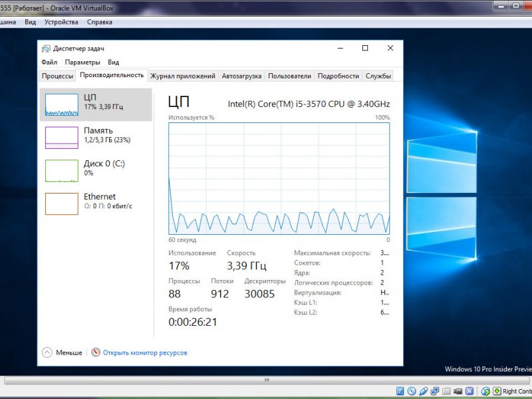Click the 17% usage value under Использование
Viewport: 532px width, 399px height.
coord(179,265)
